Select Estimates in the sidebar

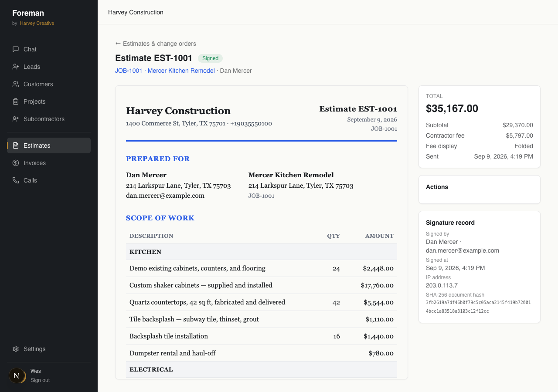tap(49, 145)
